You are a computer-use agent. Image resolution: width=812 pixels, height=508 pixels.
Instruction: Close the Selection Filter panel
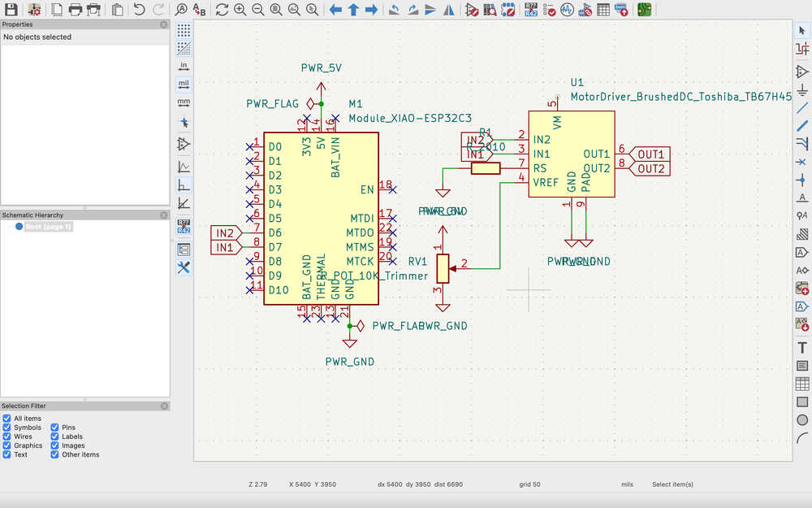164,406
